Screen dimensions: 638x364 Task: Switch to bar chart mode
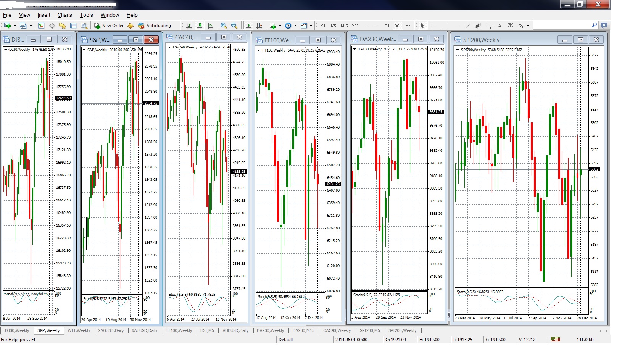pyautogui.click(x=189, y=26)
